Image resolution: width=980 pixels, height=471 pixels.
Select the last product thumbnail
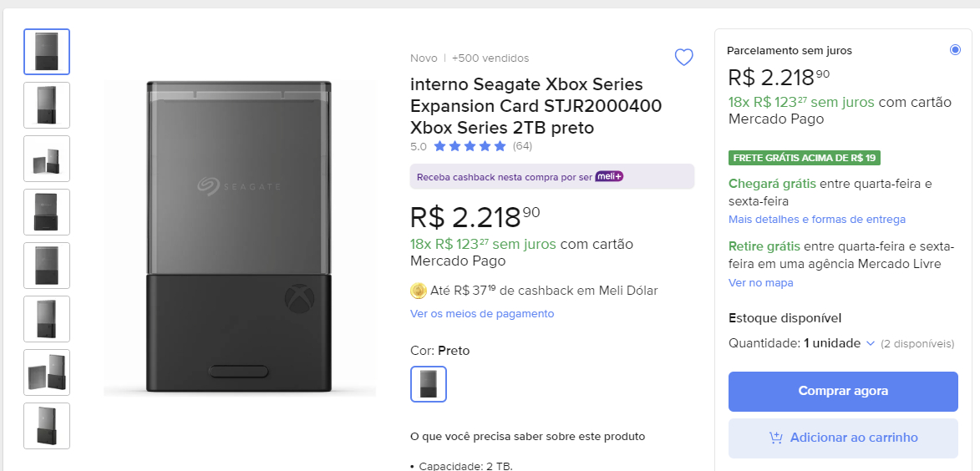(47, 426)
